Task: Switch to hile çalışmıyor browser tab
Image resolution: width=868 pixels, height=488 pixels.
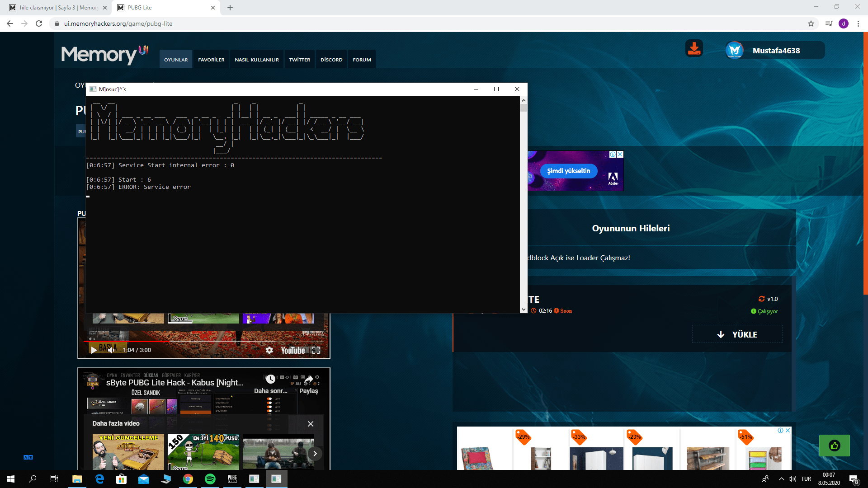Action: (57, 8)
